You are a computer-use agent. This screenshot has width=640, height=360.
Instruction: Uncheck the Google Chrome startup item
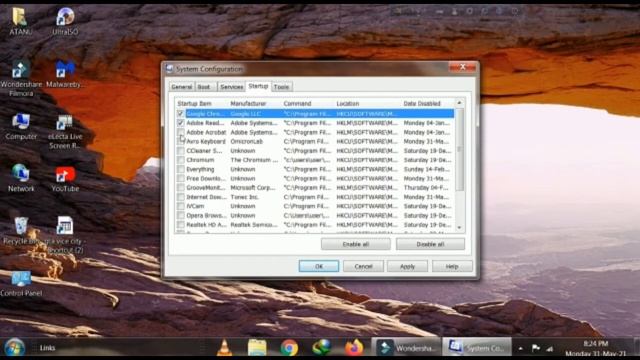pos(180,113)
